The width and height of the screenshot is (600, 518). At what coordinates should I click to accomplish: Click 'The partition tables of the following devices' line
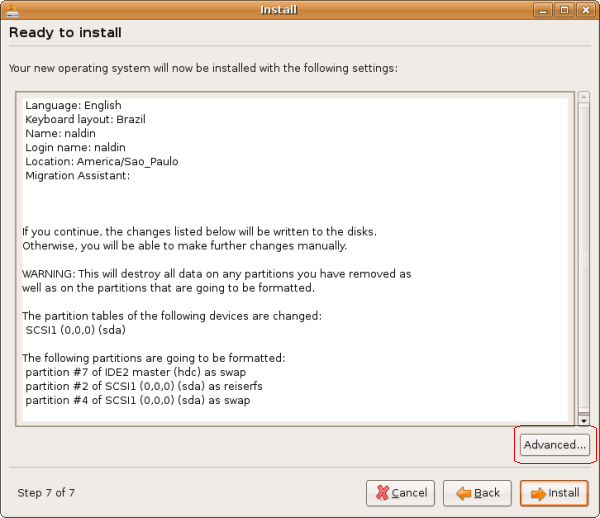coord(172,316)
